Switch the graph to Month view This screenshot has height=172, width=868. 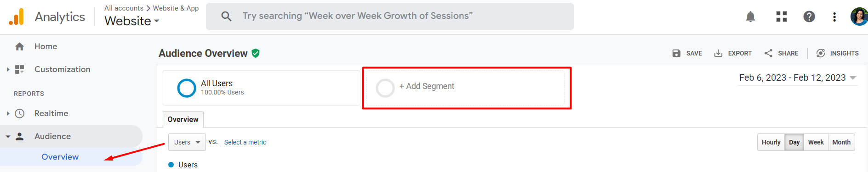pos(841,142)
